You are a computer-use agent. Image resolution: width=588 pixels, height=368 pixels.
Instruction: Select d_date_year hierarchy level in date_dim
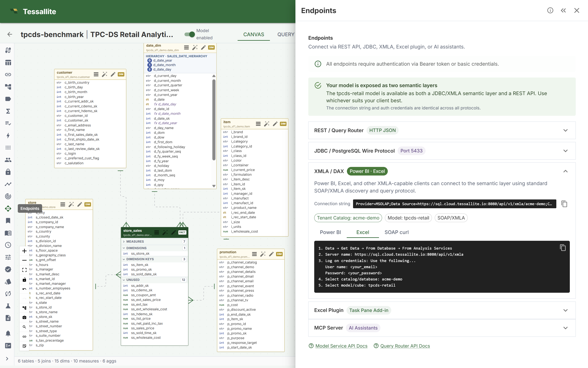click(162, 60)
